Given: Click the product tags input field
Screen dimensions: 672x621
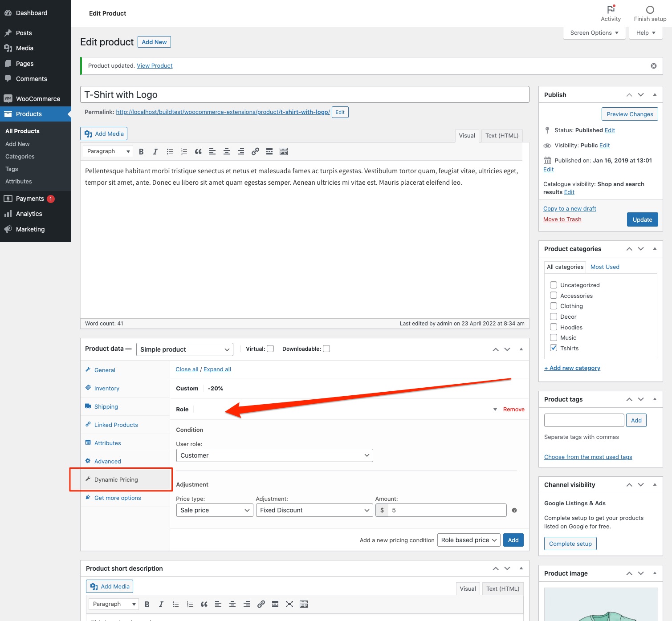Looking at the screenshot, I should 584,420.
